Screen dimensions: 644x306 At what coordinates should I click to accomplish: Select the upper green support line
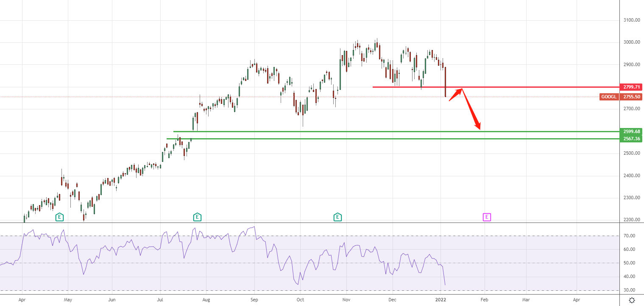click(x=339, y=131)
